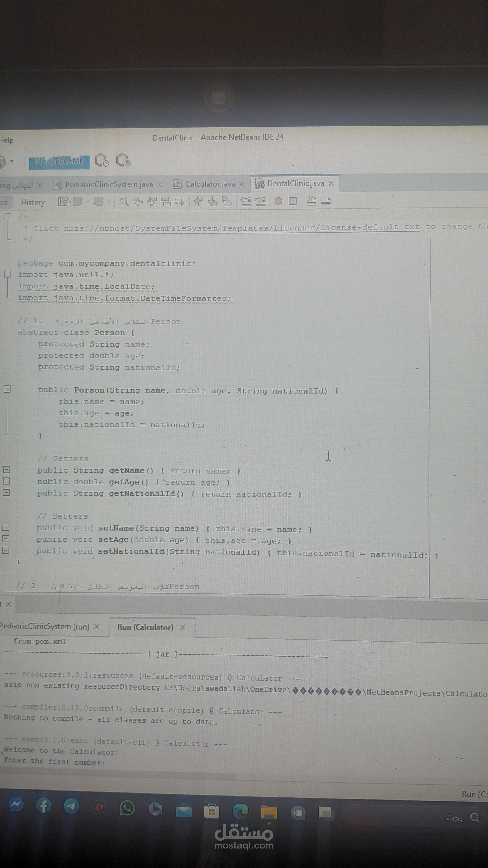Collapse the license comment block fold
The width and height of the screenshot is (488, 868).
click(8, 217)
